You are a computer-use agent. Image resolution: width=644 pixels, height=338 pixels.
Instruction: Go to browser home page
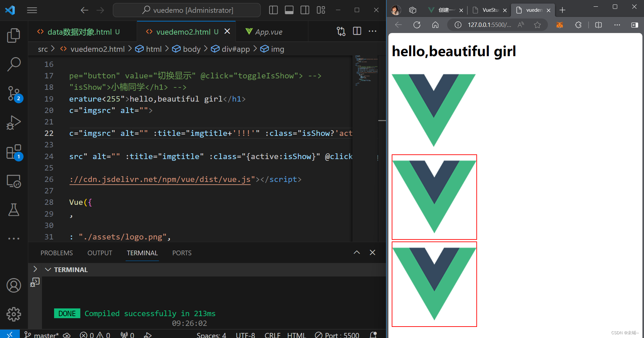tap(435, 25)
